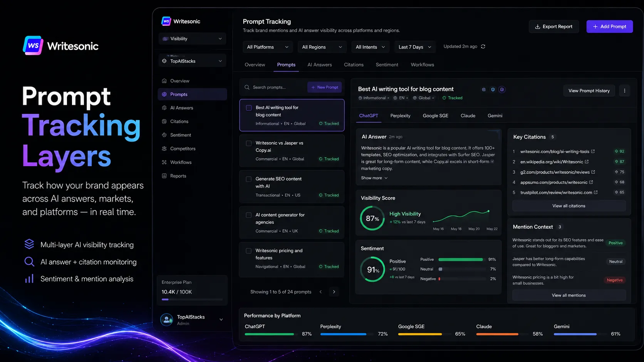Image resolution: width=644 pixels, height=362 pixels.
Task: Click third platform icon beside prompt title
Action: pyautogui.click(x=502, y=90)
